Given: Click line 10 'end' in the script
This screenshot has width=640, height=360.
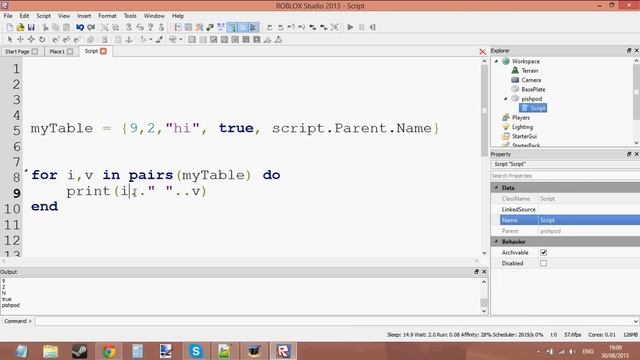Looking at the screenshot, I should 44,207.
